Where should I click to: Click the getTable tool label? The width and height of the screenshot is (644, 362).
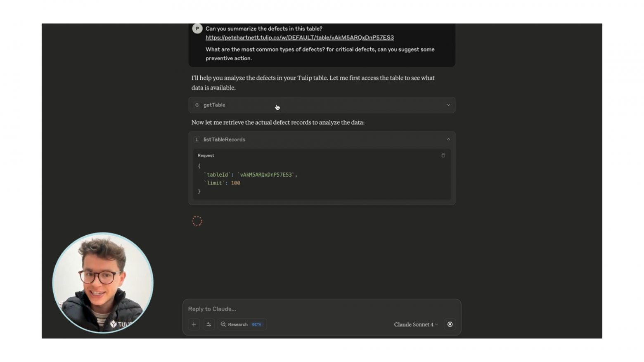point(214,105)
